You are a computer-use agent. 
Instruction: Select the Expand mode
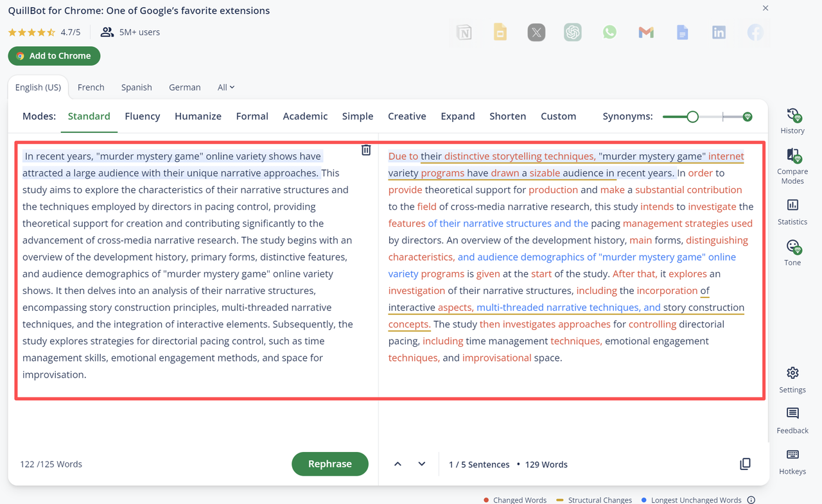(457, 116)
